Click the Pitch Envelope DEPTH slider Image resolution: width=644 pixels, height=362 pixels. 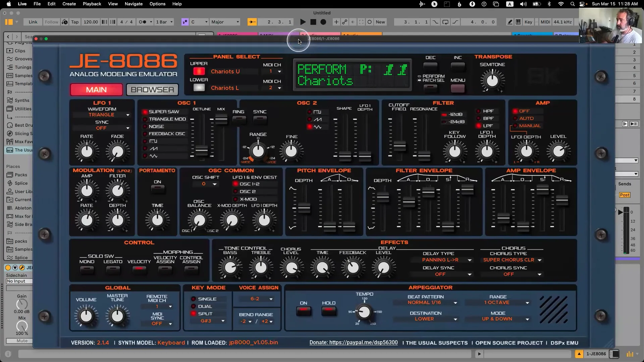click(304, 208)
